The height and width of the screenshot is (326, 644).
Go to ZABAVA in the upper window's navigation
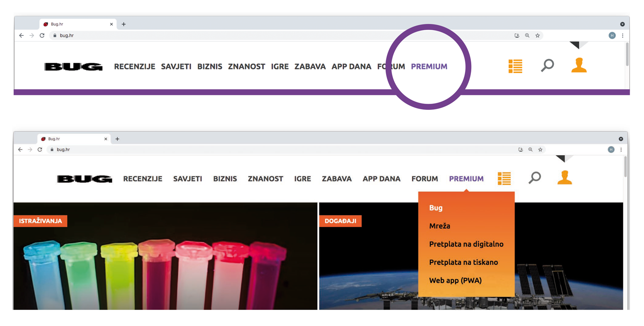pyautogui.click(x=310, y=67)
